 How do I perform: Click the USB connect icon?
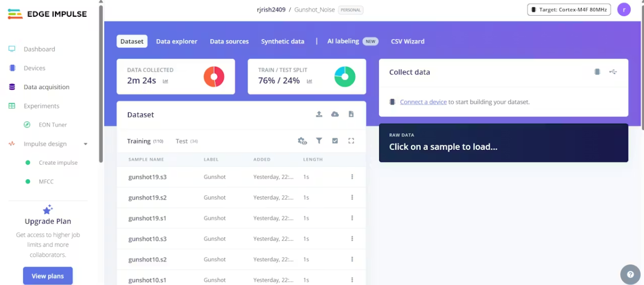[613, 72]
